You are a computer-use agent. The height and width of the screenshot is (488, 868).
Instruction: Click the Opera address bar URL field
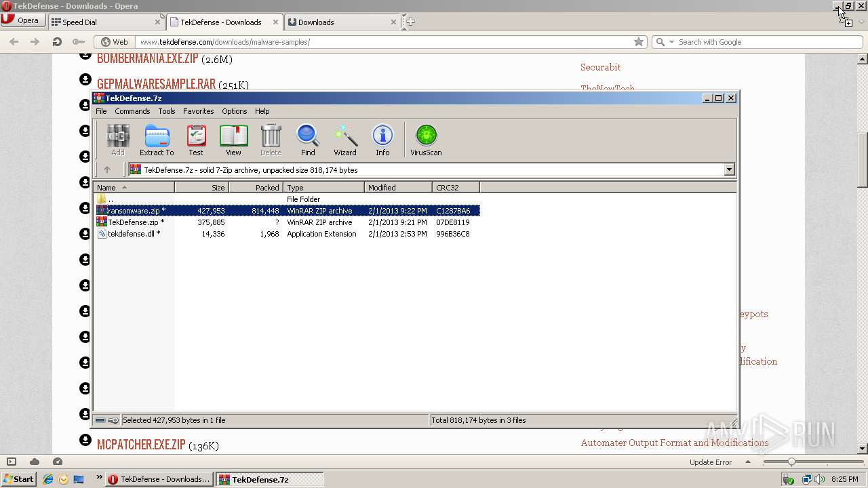[383, 42]
